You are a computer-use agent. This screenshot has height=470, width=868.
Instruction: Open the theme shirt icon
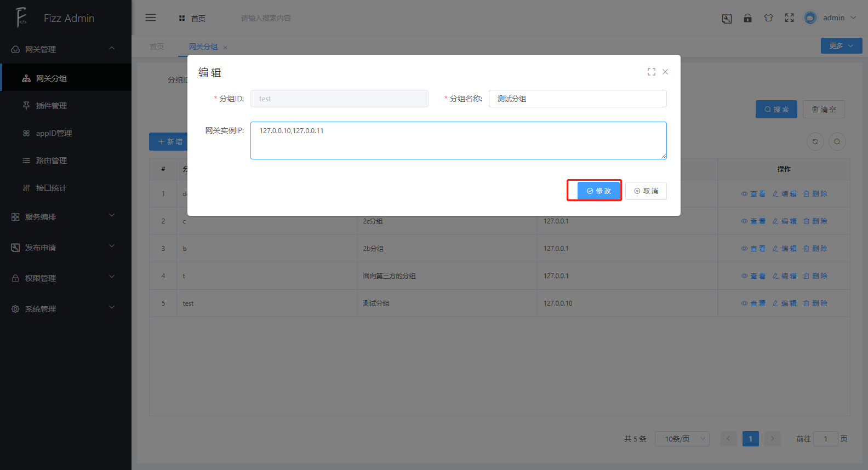[x=768, y=18]
